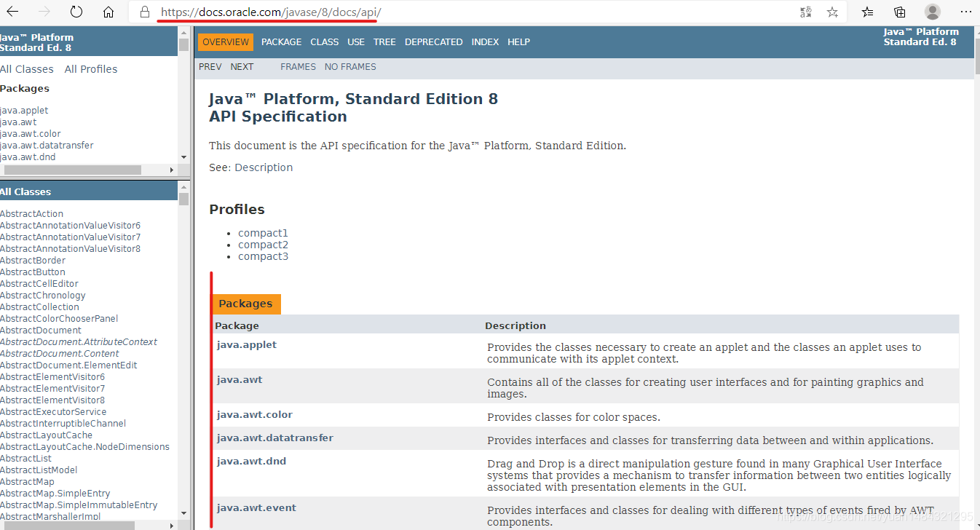
Task: Add page to favorites star icon
Action: [x=833, y=12]
